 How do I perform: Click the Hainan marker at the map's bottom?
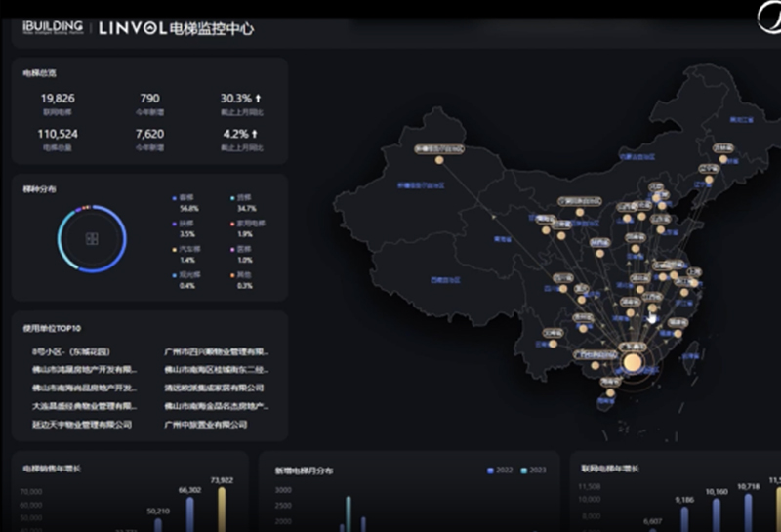(x=609, y=393)
